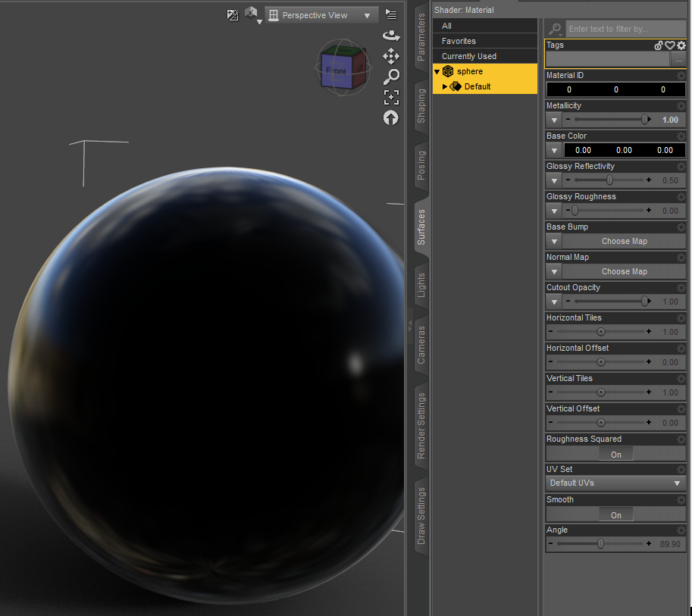The image size is (692, 616).
Task: Click the reset camera up-arrow icon
Action: 391,117
